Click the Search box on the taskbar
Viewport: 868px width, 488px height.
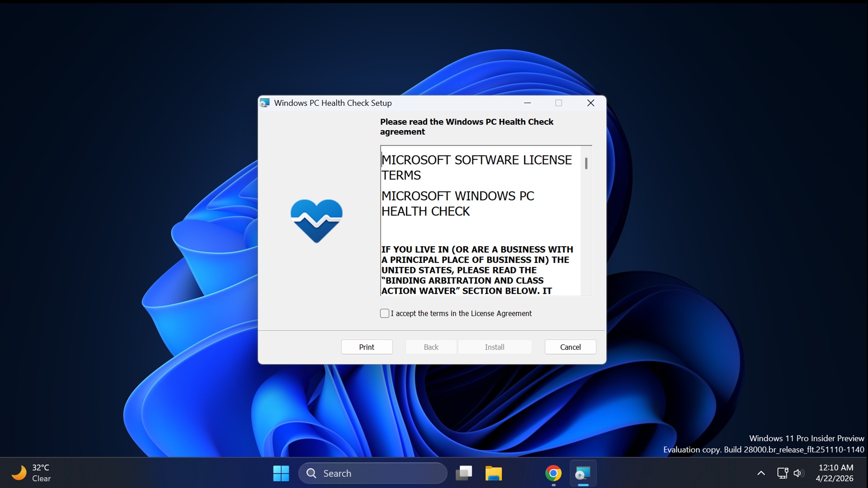[x=372, y=473]
